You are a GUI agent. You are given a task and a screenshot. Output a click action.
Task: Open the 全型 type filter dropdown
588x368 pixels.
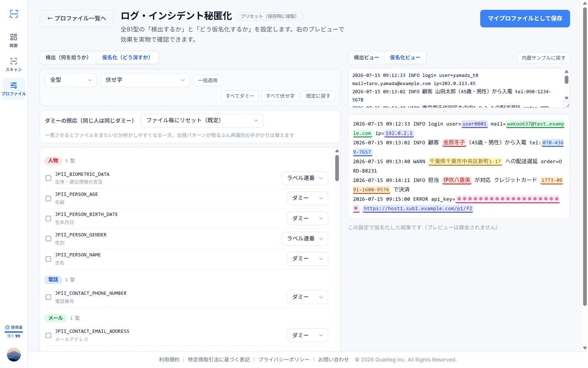coord(71,80)
